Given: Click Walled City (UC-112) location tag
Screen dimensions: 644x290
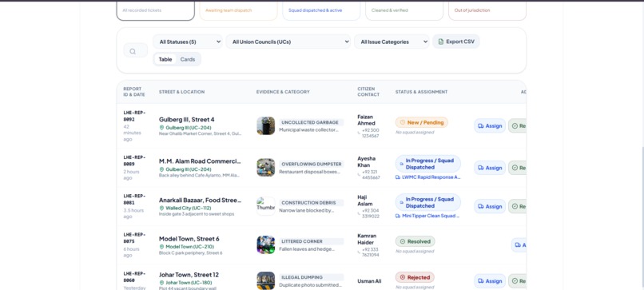Looking at the screenshot, I should pyautogui.click(x=185, y=209).
